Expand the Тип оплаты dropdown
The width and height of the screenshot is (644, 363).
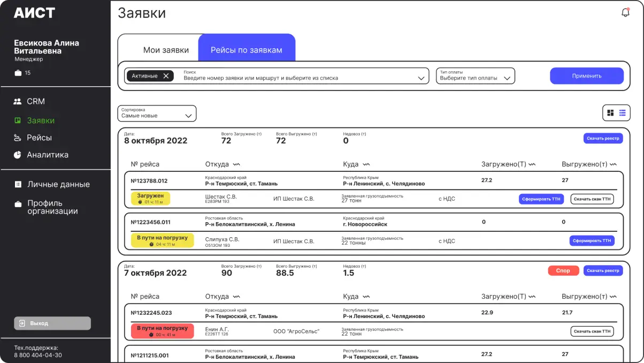click(475, 76)
